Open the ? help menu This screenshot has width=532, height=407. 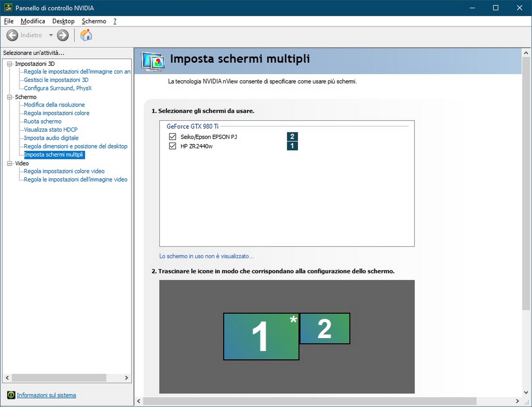click(x=115, y=21)
